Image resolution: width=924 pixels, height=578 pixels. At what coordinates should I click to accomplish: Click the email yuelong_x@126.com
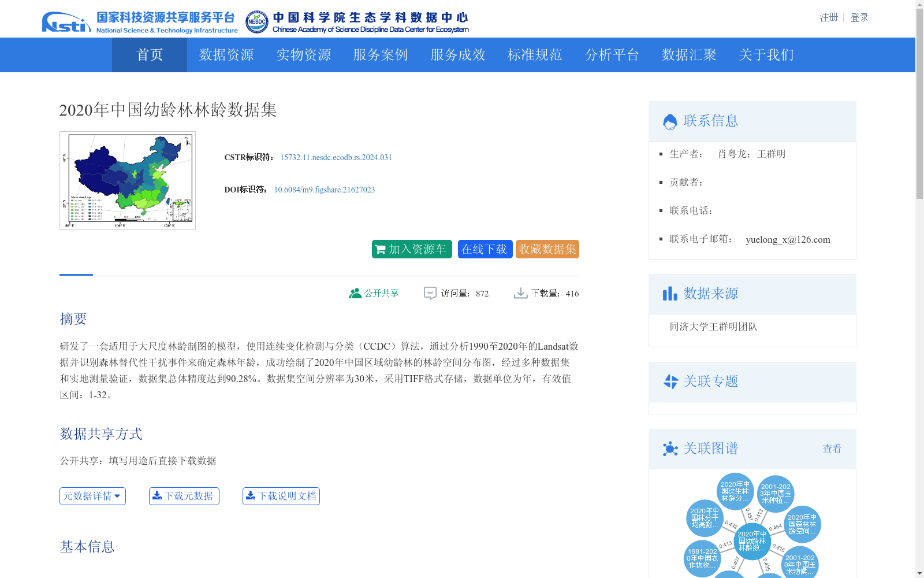tap(788, 239)
